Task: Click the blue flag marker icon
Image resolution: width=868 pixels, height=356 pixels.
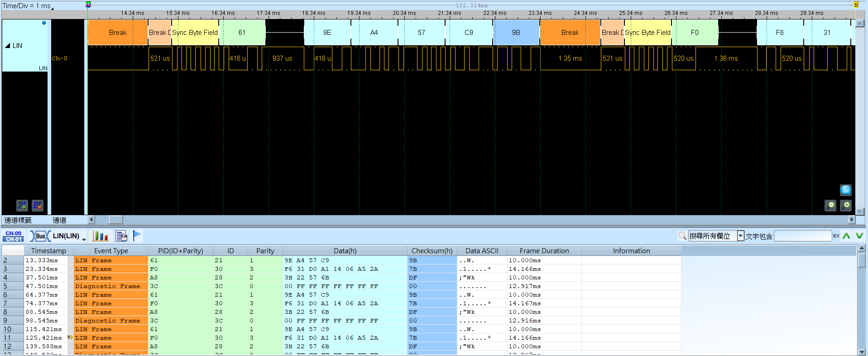Action: (x=137, y=236)
